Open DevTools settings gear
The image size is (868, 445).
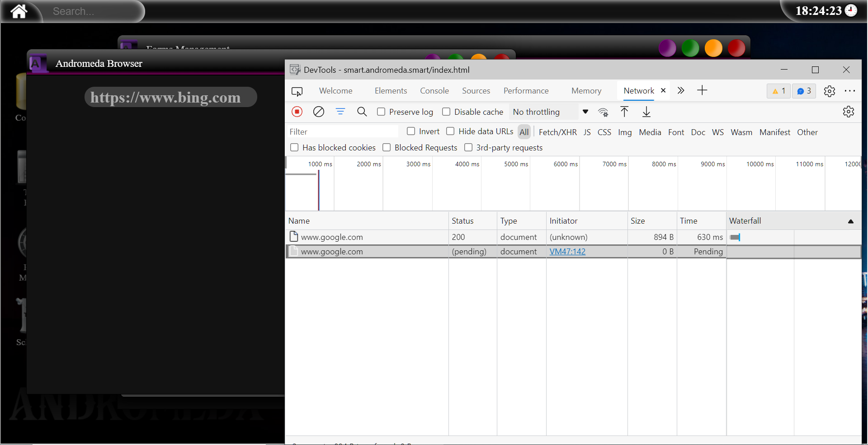click(830, 91)
